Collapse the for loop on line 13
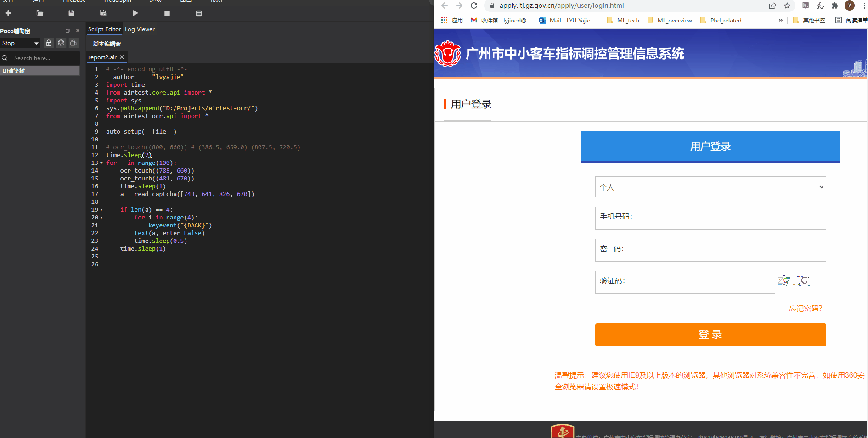 coord(101,163)
